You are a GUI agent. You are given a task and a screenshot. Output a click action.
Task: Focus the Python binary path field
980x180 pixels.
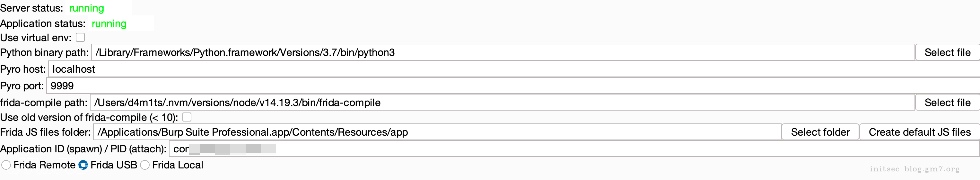[x=502, y=52]
